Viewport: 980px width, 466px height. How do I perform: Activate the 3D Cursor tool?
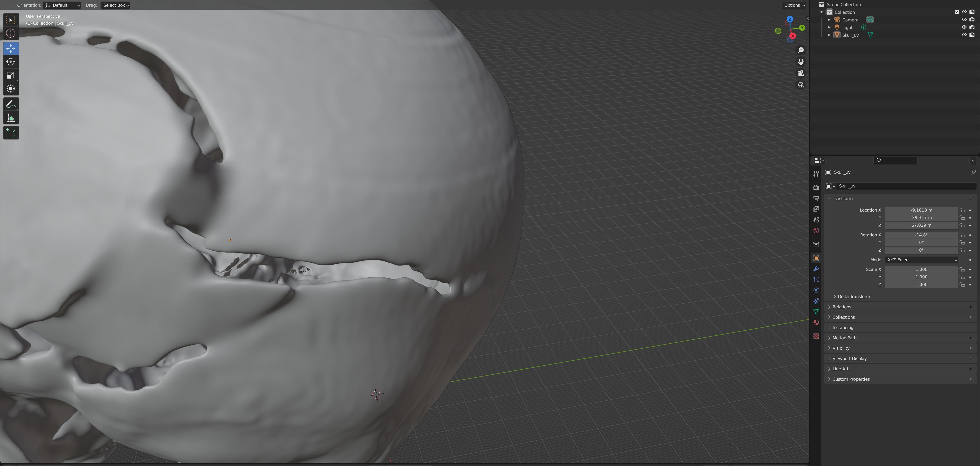coord(11,33)
